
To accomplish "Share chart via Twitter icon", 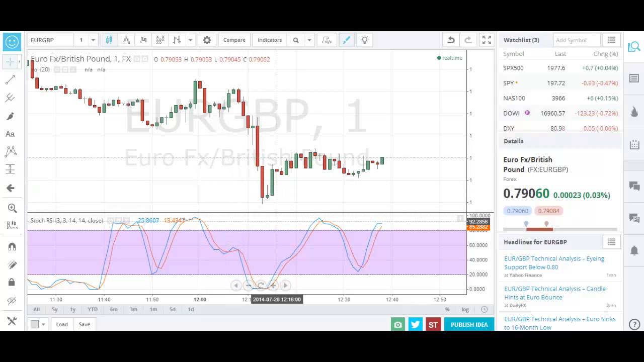I will pos(415,324).
